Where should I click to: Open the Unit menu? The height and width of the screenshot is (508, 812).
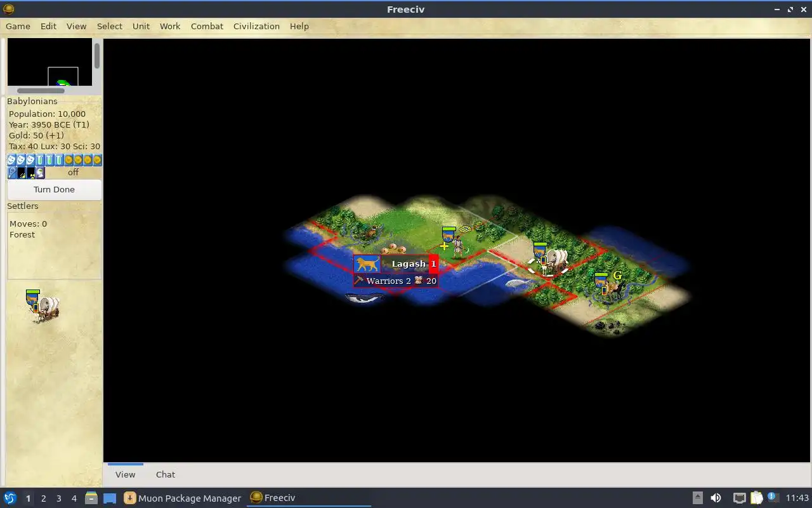click(x=141, y=26)
